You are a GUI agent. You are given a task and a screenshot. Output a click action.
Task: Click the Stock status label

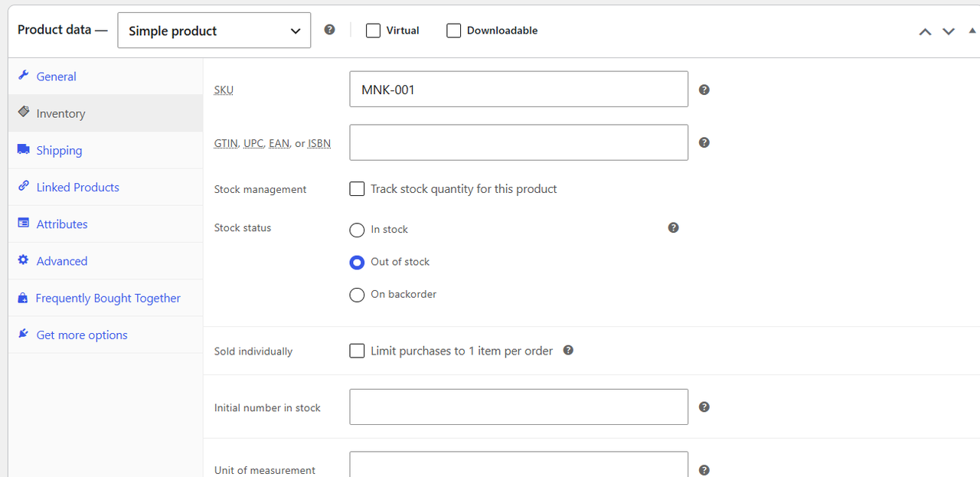tap(243, 227)
